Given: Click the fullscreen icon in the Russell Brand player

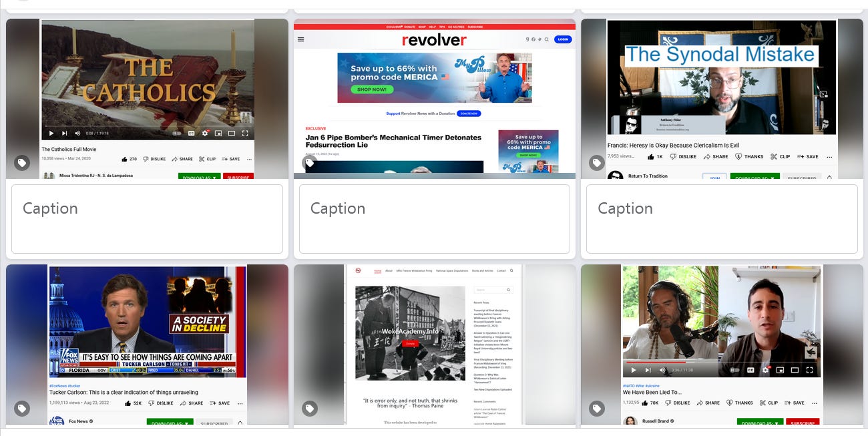Looking at the screenshot, I should (x=810, y=370).
